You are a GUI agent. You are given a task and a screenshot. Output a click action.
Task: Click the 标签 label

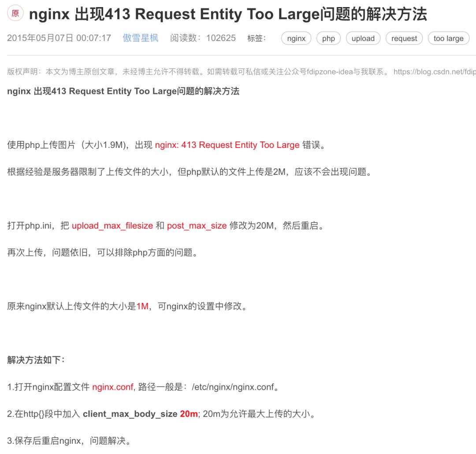257,38
